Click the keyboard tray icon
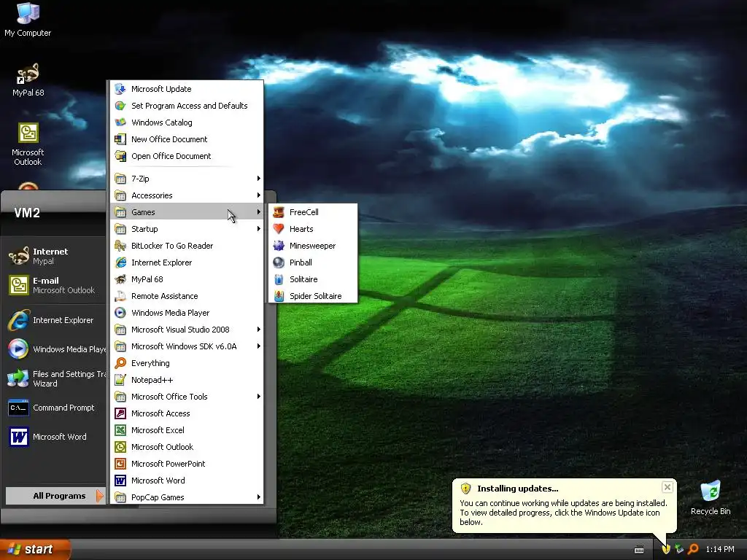 point(639,550)
